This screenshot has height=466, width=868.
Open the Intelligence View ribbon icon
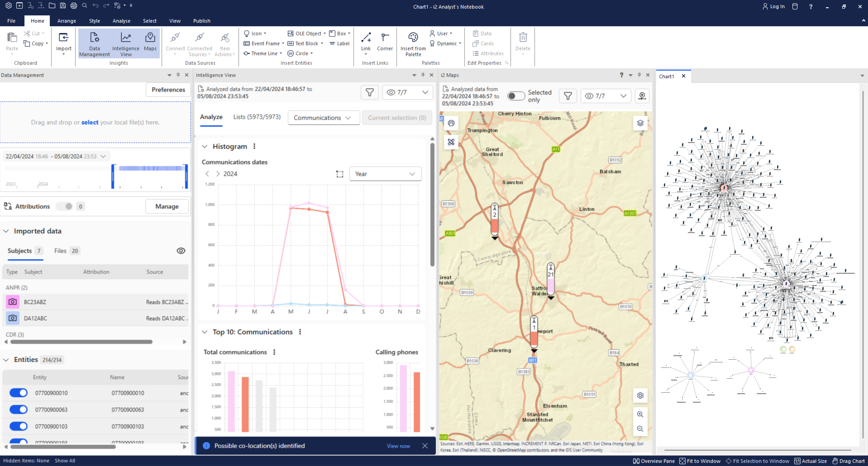(x=125, y=43)
